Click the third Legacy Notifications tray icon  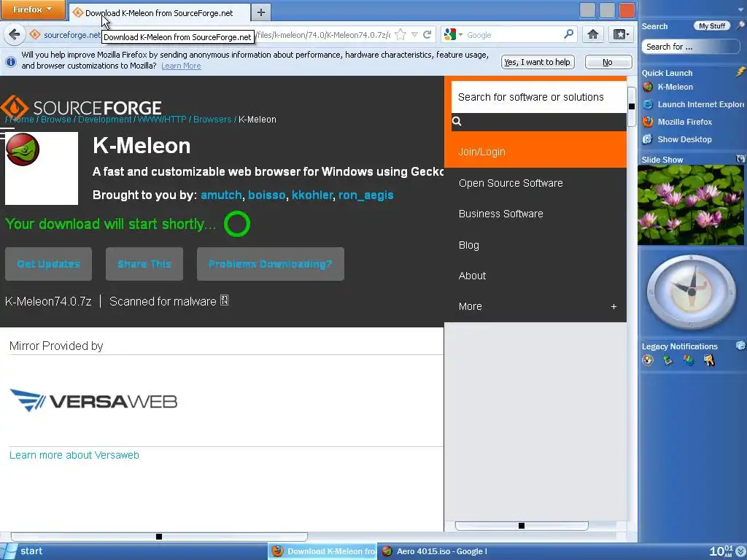pos(689,360)
